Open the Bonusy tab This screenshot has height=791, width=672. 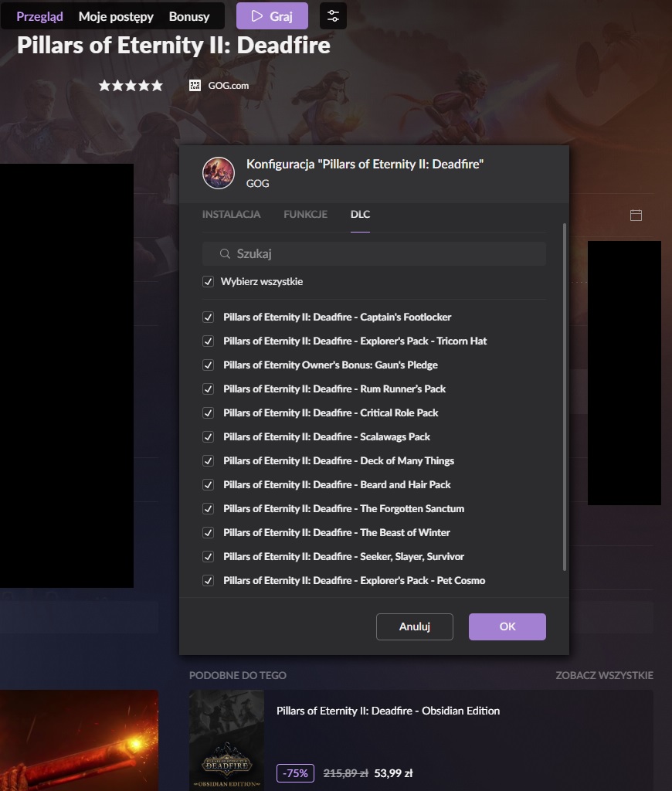[189, 17]
